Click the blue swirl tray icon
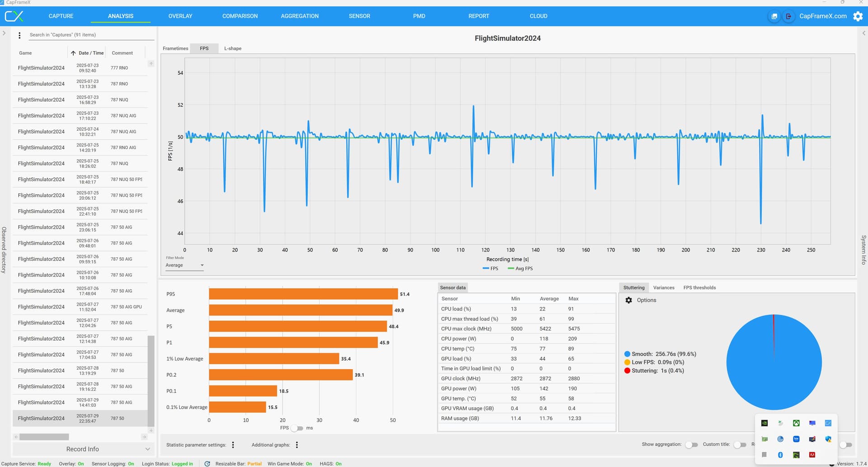868x467 pixels. coord(780,439)
